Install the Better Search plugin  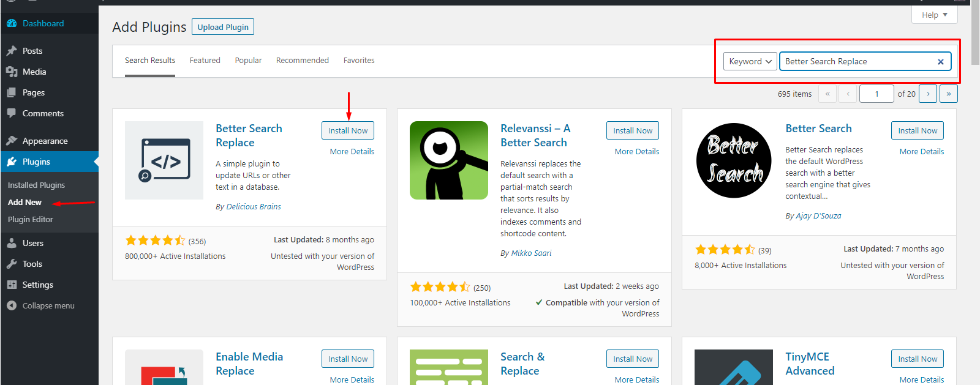(918, 130)
